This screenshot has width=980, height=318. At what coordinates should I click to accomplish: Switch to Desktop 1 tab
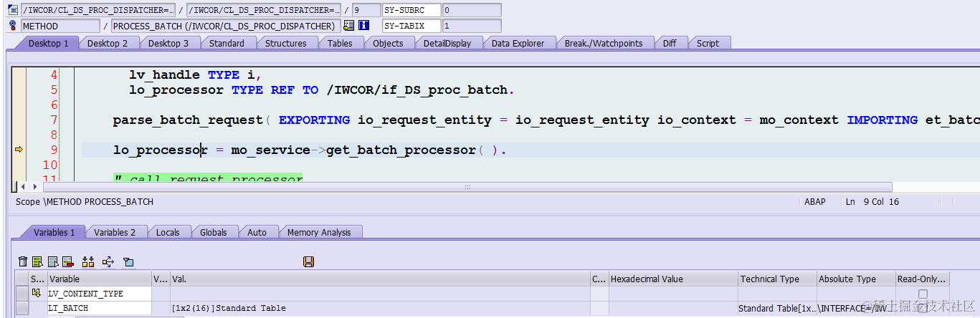click(48, 43)
